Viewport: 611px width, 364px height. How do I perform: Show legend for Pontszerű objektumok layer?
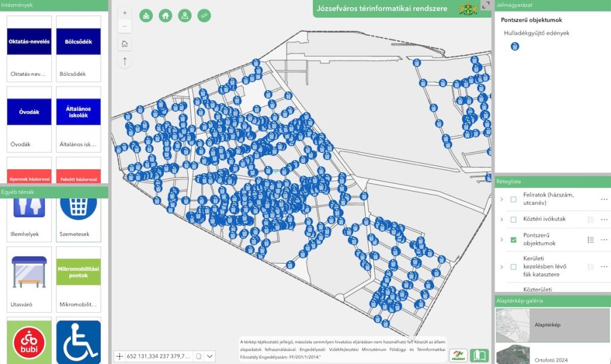coord(591,240)
